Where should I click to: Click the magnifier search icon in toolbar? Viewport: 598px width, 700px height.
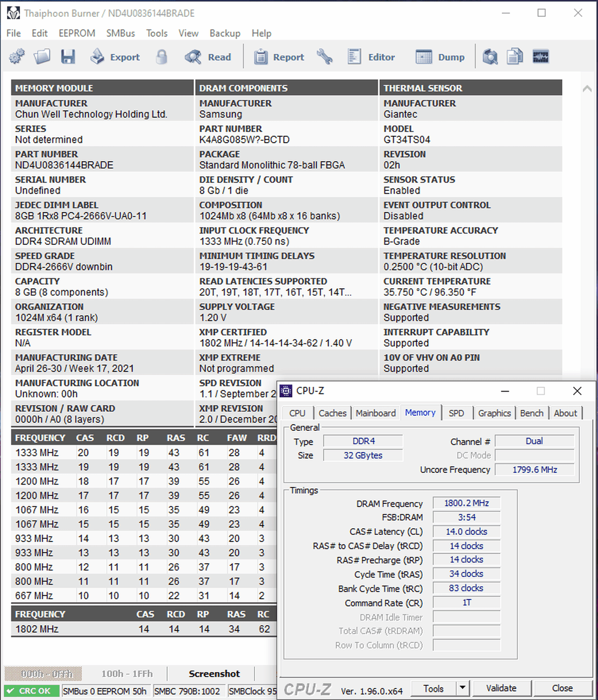tap(490, 57)
